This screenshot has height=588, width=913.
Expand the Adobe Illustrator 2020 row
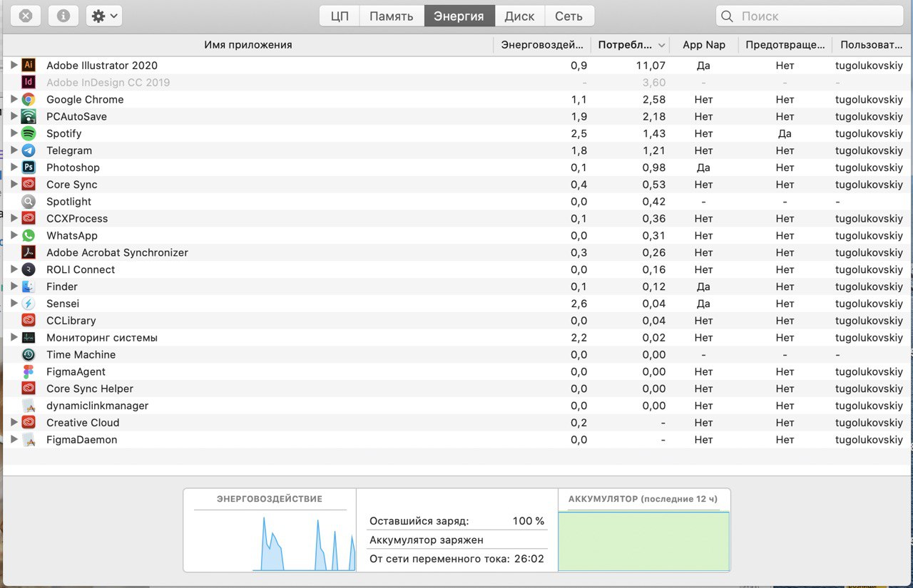(14, 65)
